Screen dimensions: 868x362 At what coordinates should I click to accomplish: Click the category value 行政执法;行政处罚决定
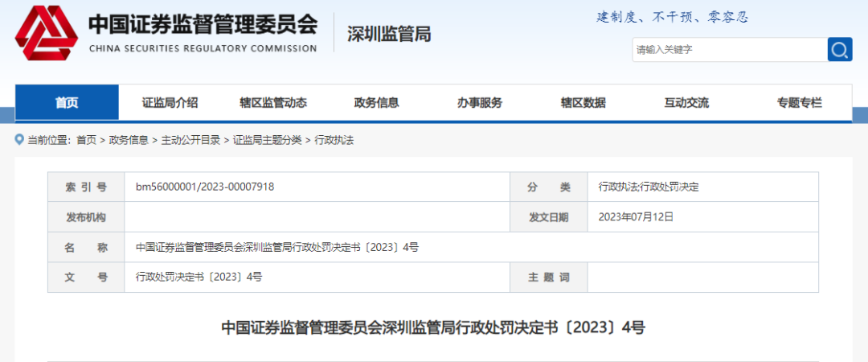pos(649,187)
